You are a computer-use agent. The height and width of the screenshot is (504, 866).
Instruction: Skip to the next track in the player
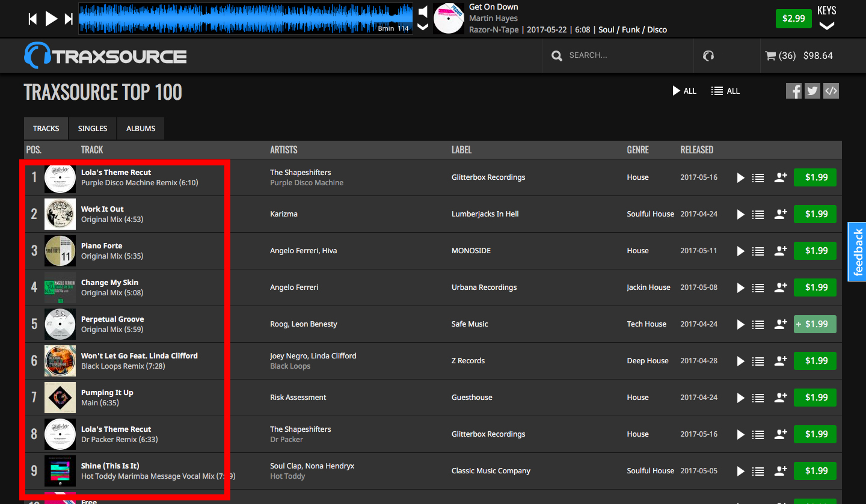click(69, 19)
